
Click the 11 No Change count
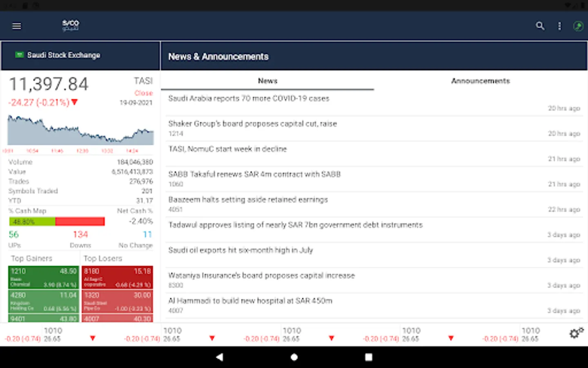pos(147,235)
